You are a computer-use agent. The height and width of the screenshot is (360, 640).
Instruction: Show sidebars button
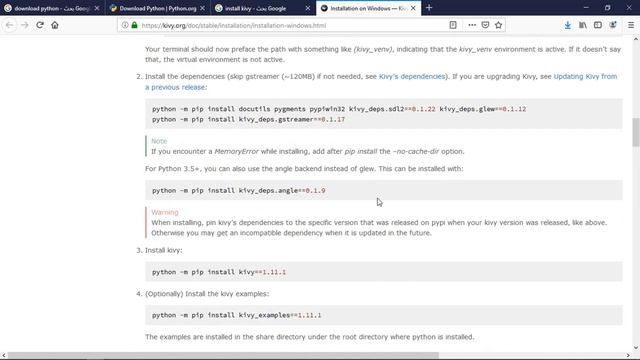click(x=598, y=25)
